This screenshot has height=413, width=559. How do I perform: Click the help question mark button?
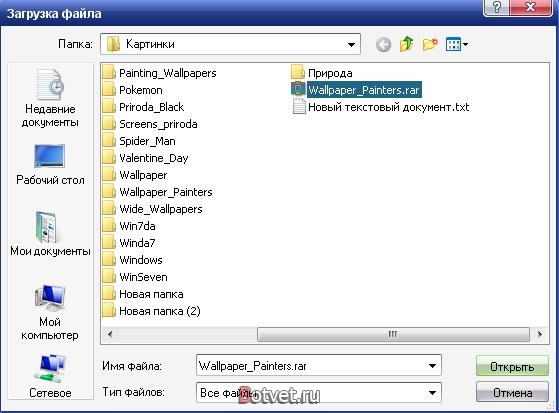click(x=496, y=7)
